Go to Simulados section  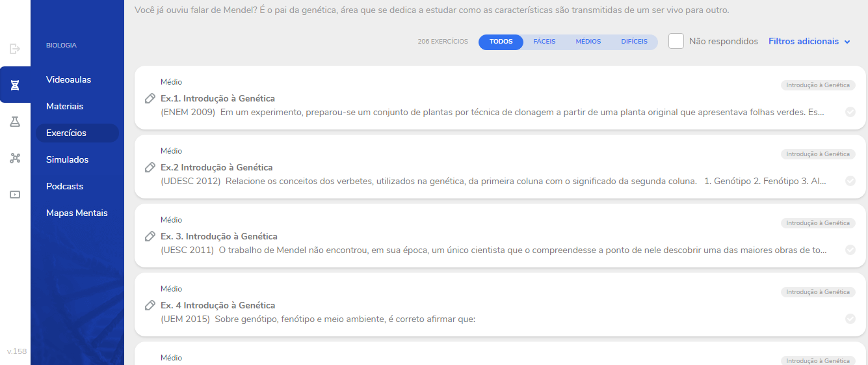tap(67, 160)
